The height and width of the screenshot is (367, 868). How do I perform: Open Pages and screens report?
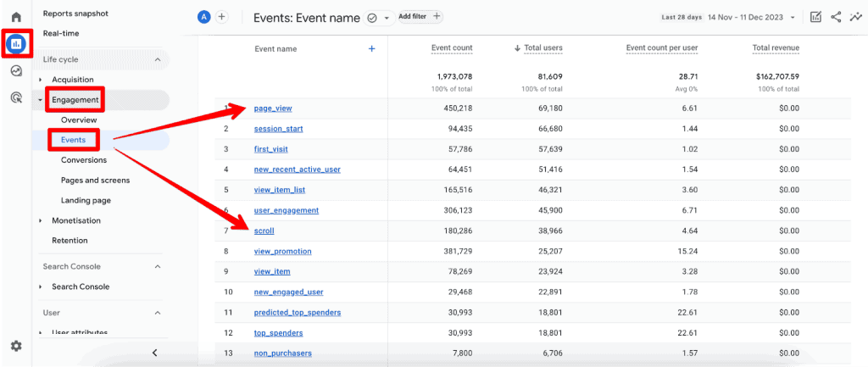click(96, 180)
